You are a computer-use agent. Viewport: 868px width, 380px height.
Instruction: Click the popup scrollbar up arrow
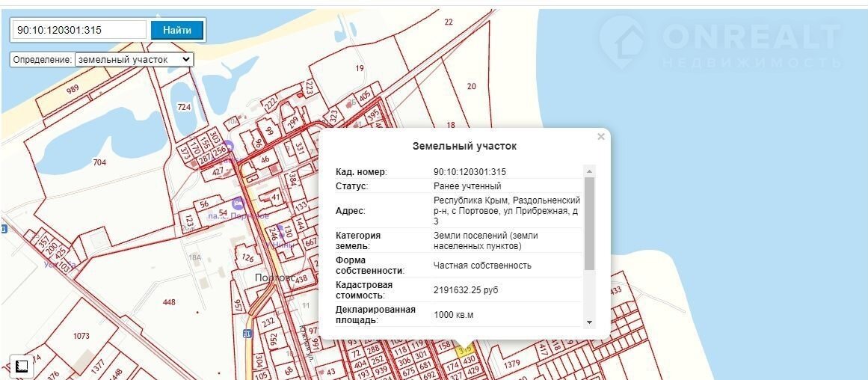(589, 171)
